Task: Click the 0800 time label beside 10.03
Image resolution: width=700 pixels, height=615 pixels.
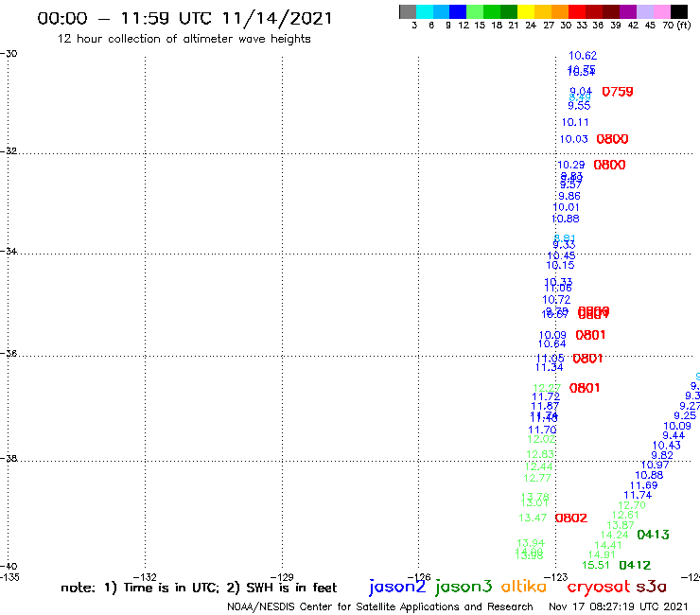Action: pos(612,139)
